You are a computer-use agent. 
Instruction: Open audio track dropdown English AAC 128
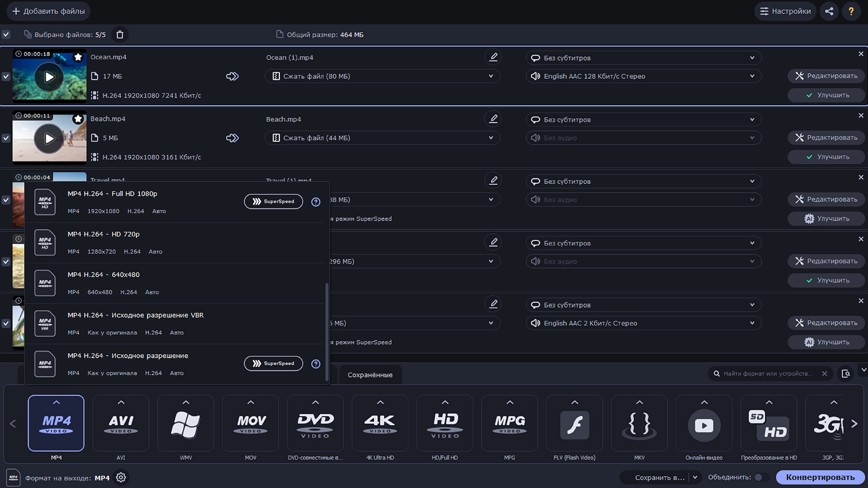click(x=643, y=76)
